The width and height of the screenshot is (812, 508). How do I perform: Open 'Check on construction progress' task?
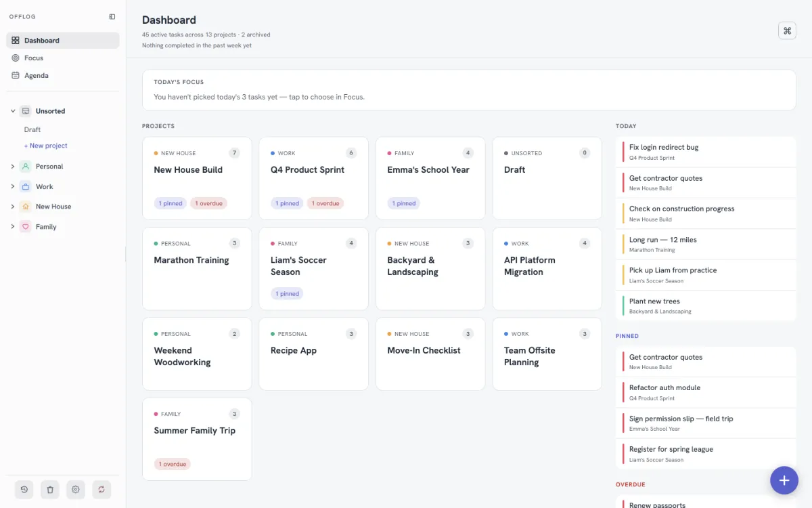pos(706,213)
